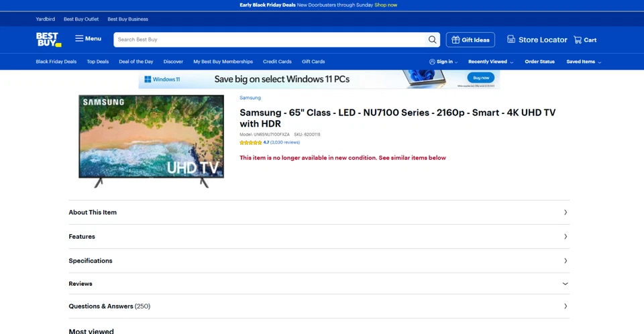Click the product title text
Screen dimensions: 644x334
click(x=398, y=118)
